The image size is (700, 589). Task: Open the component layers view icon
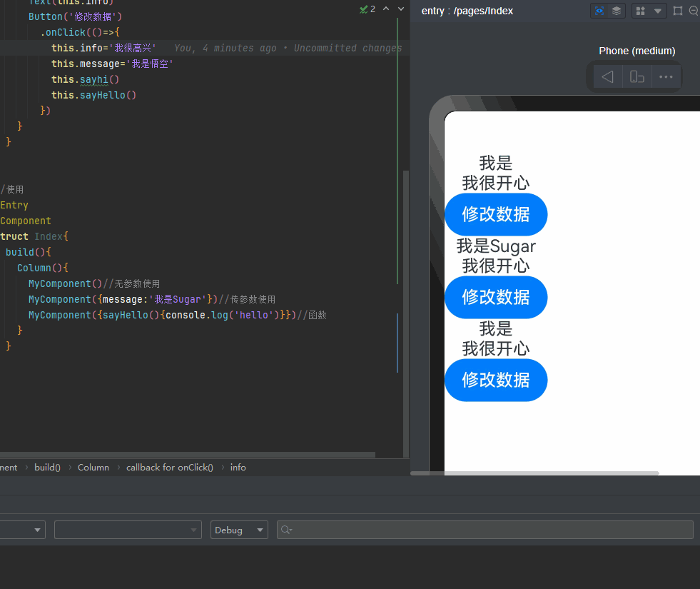tap(616, 11)
